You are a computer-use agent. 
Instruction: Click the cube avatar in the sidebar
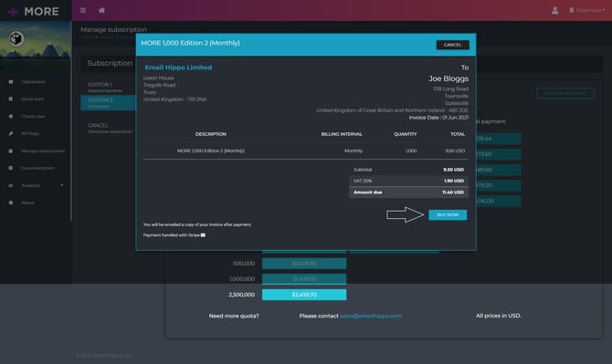(16, 38)
